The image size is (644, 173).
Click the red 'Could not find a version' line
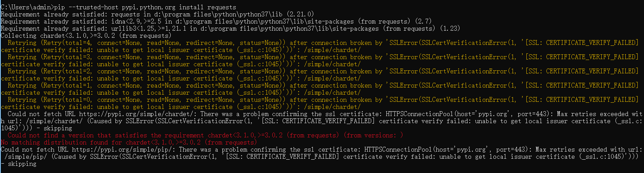click(x=205, y=136)
